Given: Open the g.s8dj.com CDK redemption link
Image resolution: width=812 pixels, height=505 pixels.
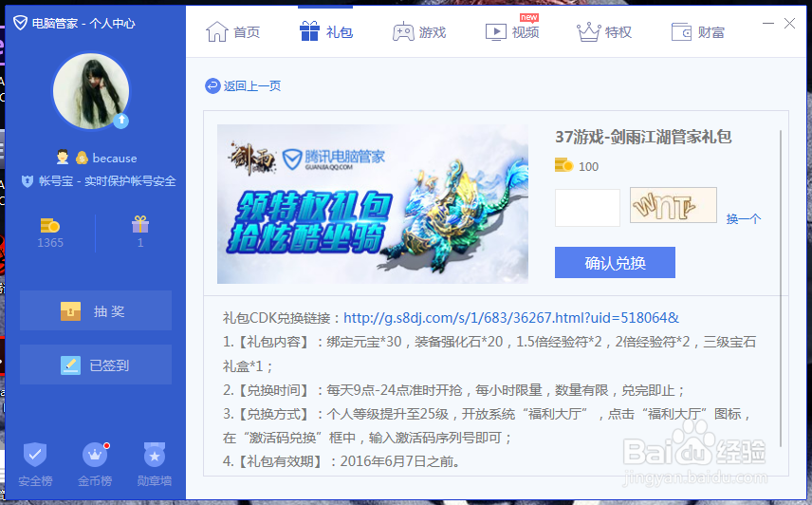Looking at the screenshot, I should (511, 317).
